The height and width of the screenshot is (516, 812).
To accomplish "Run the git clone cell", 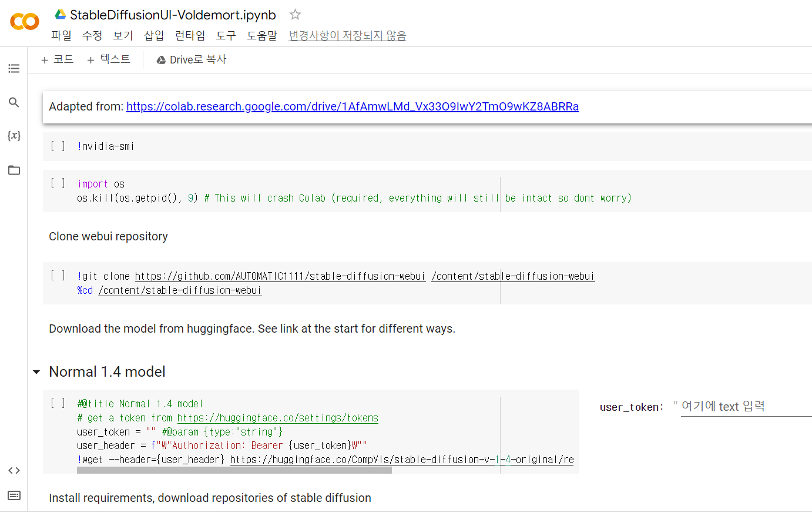I will click(58, 276).
